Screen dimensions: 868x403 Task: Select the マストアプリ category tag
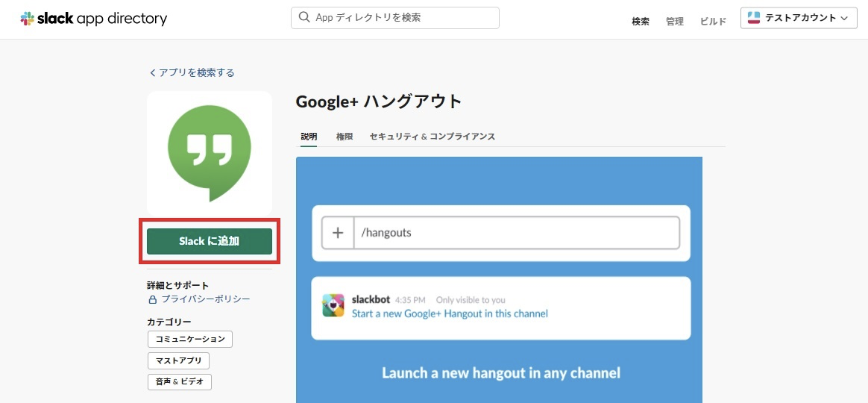click(178, 361)
